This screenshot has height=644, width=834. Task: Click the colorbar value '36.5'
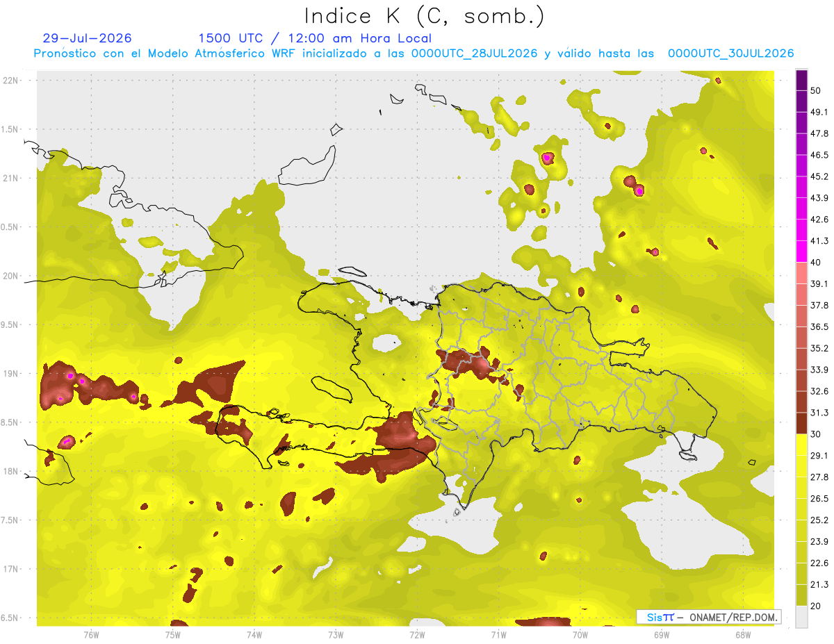[x=819, y=327]
